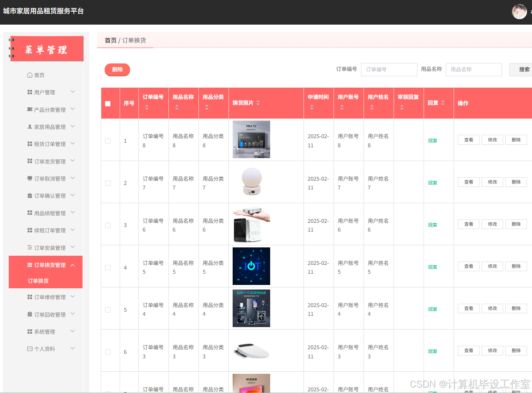Image resolution: width=532 pixels, height=393 pixels.
Task: Click the grid icon beside 续租订单管理
Action: [30, 230]
